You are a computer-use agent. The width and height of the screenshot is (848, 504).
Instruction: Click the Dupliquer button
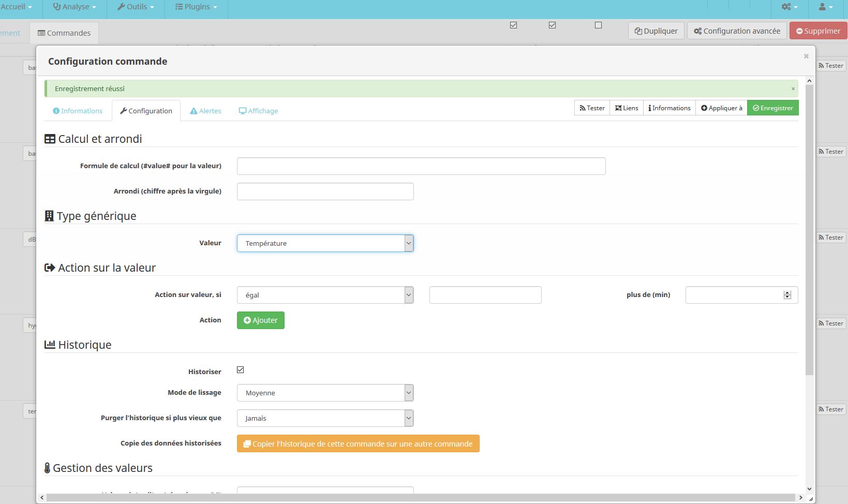pyautogui.click(x=656, y=31)
